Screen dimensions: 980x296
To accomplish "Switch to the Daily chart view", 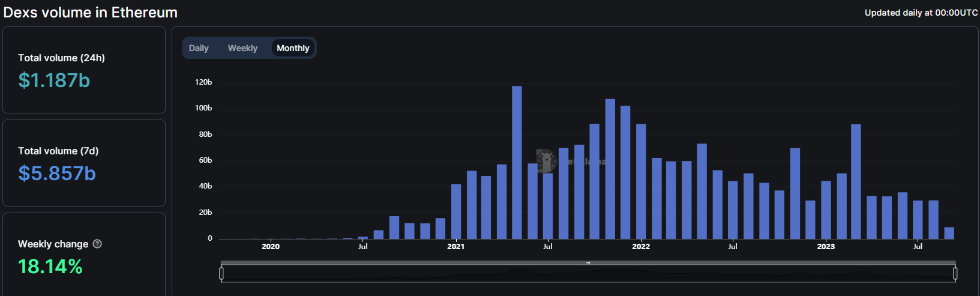I will coord(199,48).
